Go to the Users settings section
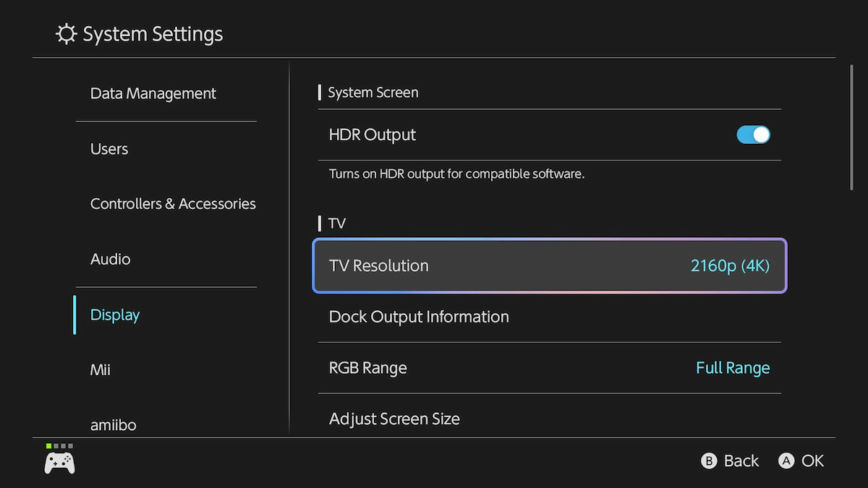Screen dimensions: 868x488 pos(109,149)
